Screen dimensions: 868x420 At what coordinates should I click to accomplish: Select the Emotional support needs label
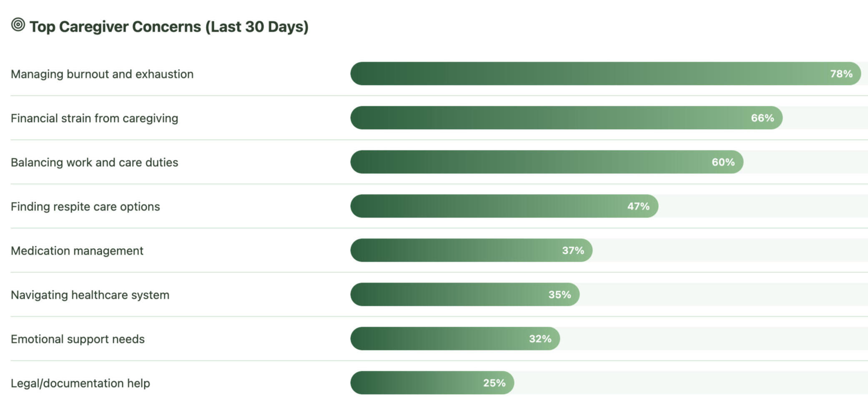[x=78, y=339]
